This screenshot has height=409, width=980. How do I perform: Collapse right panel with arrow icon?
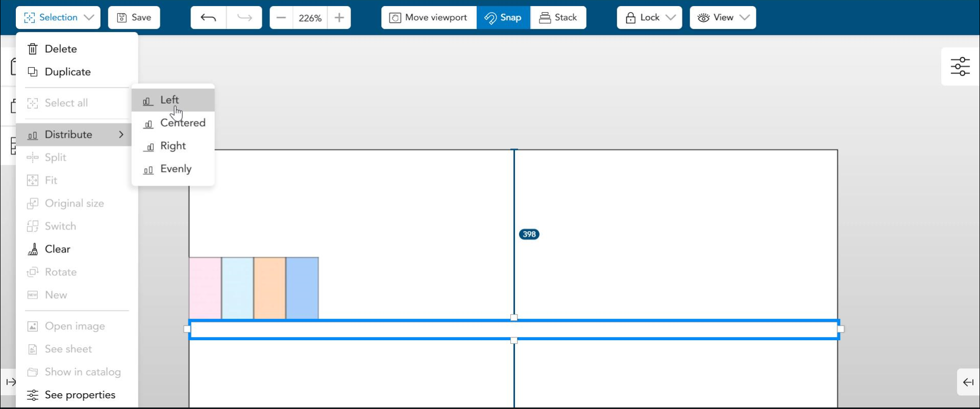(968, 382)
